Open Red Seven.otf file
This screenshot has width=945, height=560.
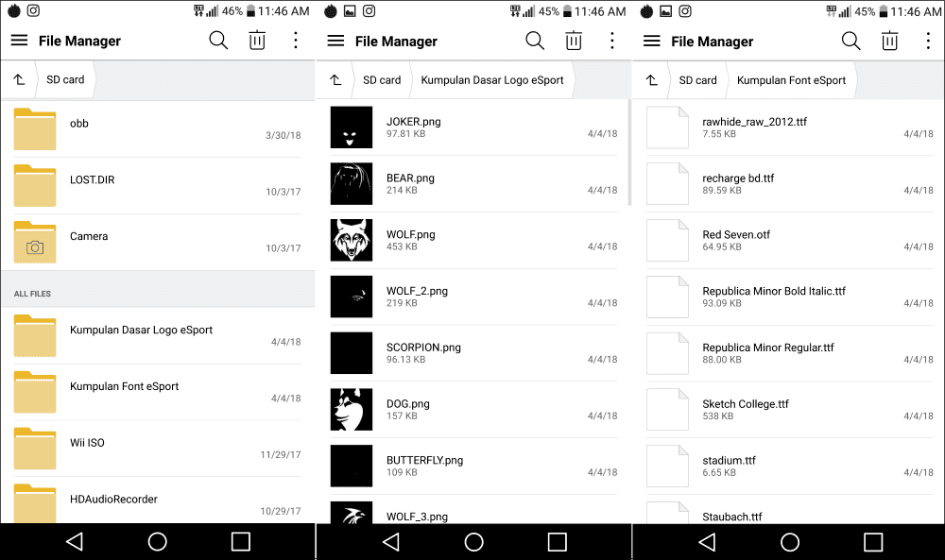click(789, 240)
